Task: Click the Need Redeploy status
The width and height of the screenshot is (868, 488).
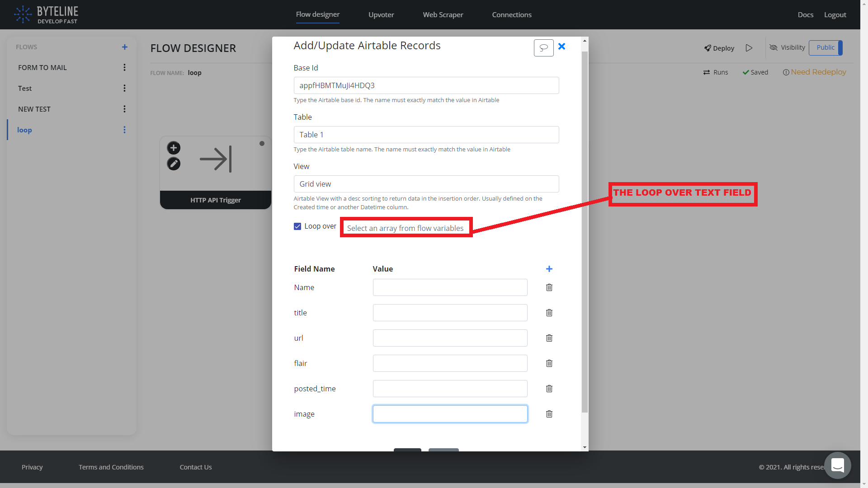Action: point(814,72)
